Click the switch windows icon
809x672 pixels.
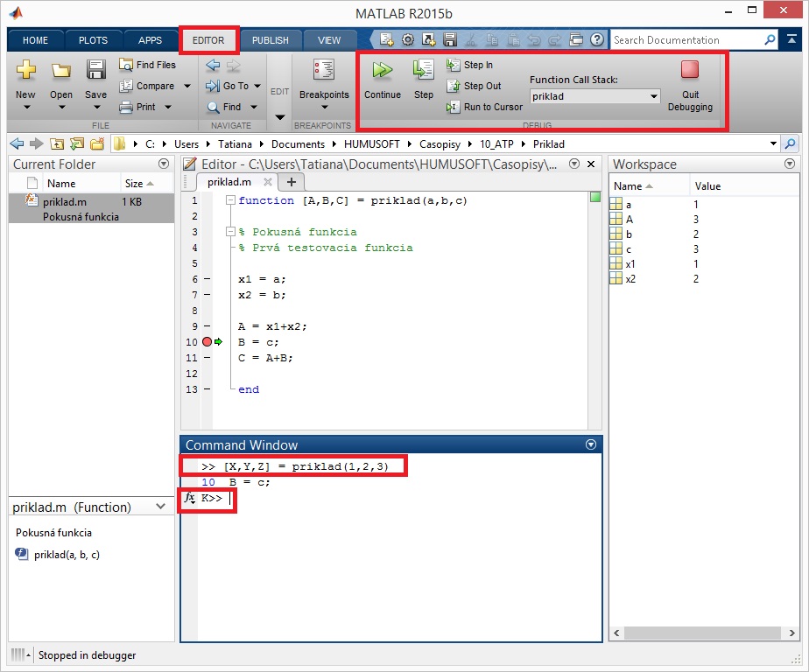(x=576, y=39)
